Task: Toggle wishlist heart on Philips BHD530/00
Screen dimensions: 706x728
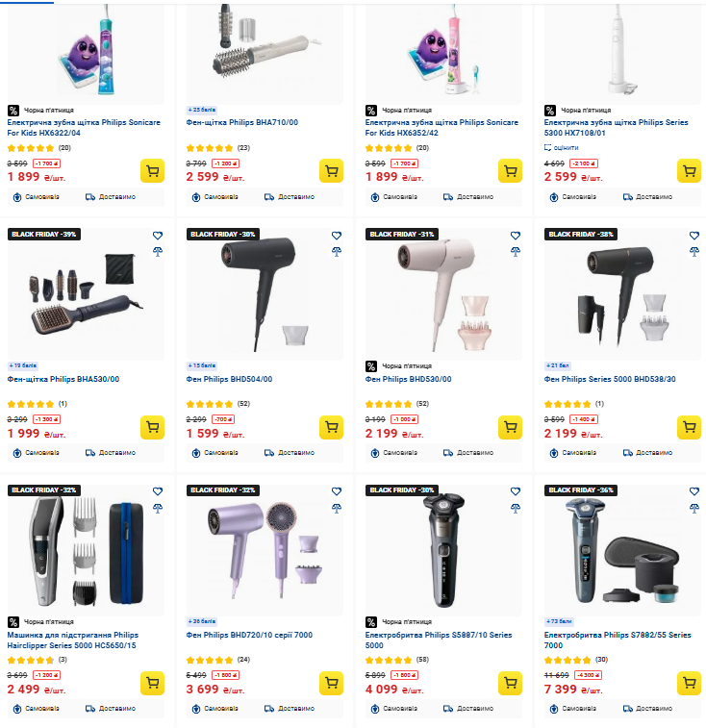Action: [x=516, y=236]
